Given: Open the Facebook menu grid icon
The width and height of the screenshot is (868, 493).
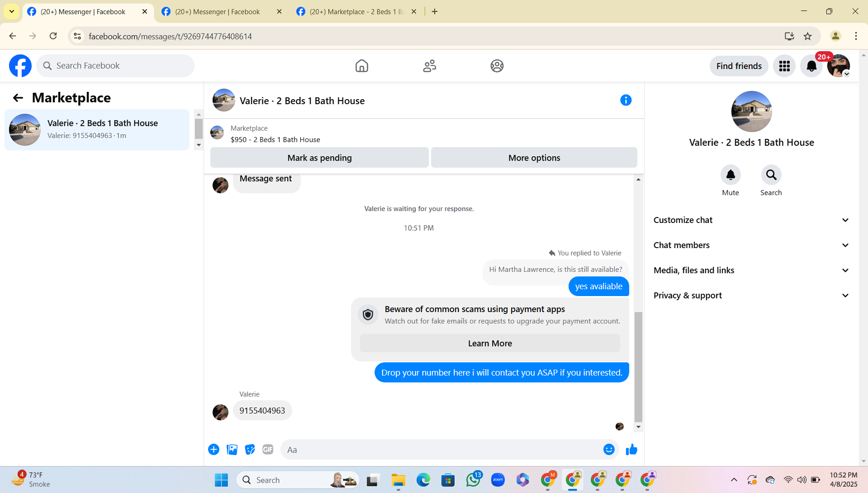Looking at the screenshot, I should (x=784, y=66).
